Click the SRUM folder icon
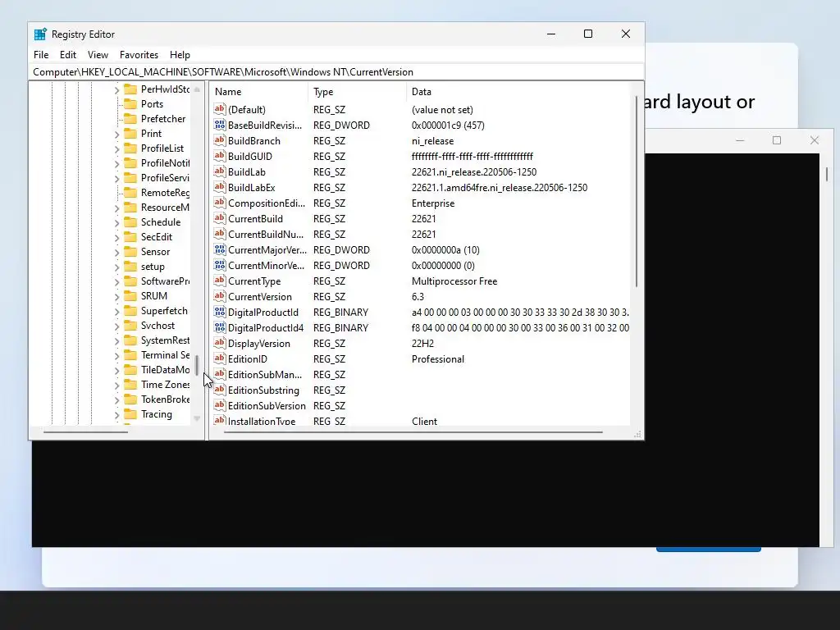 point(130,295)
